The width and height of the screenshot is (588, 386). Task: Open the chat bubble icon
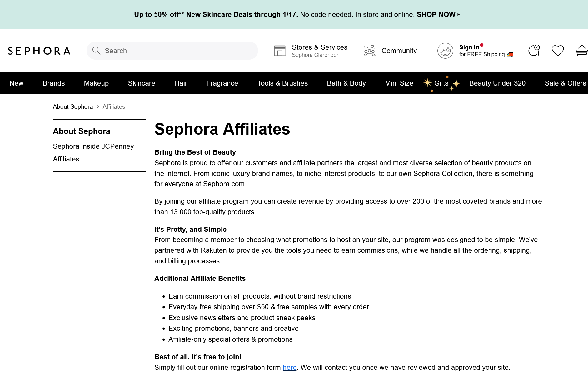click(534, 50)
